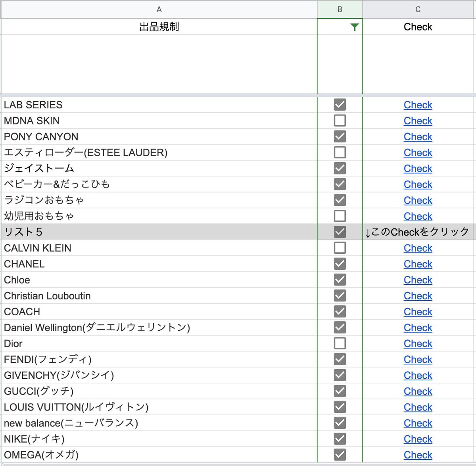Open the filter menu in column B header

click(354, 27)
